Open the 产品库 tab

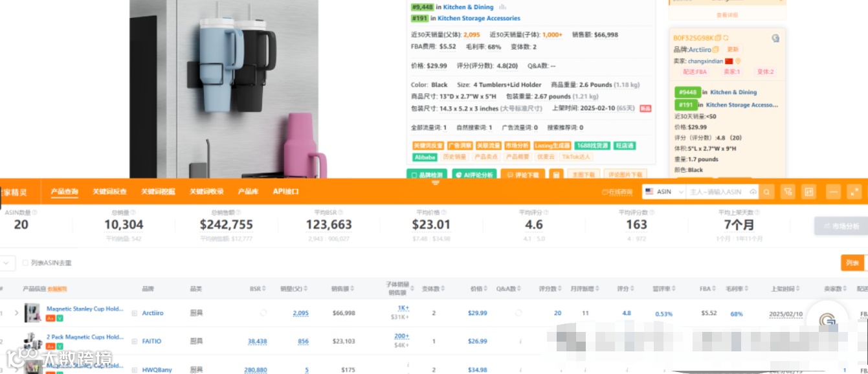tap(249, 192)
